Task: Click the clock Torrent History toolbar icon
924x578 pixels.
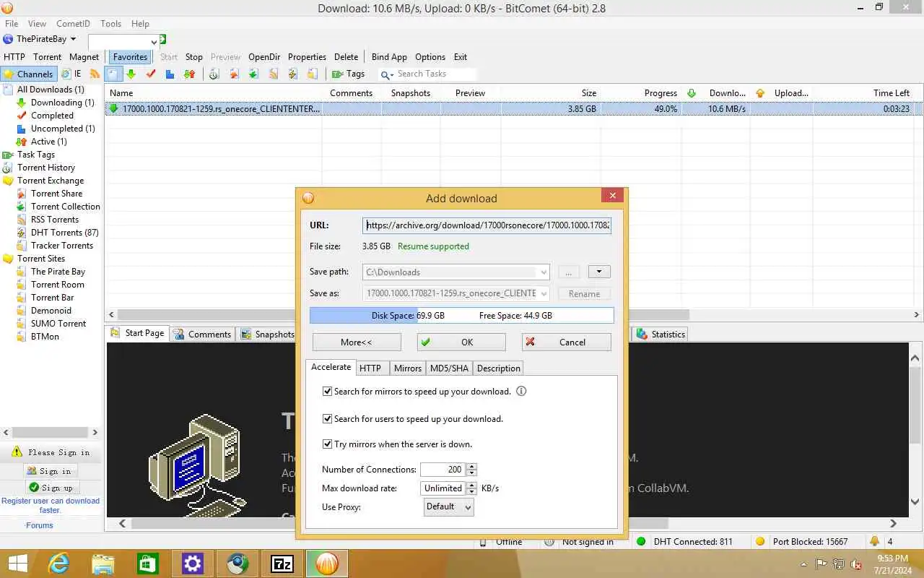Action: [214, 74]
